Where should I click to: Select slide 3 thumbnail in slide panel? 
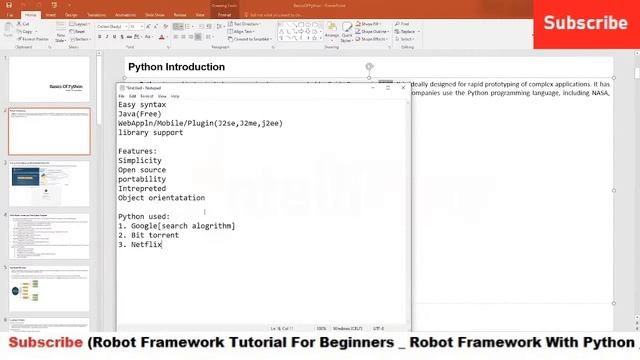(x=49, y=184)
